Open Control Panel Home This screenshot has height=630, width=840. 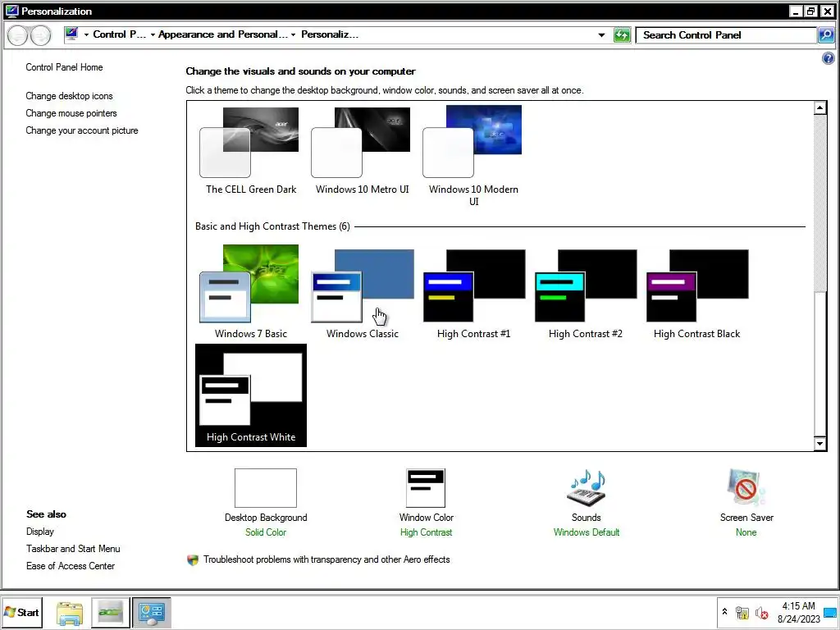pyautogui.click(x=64, y=67)
